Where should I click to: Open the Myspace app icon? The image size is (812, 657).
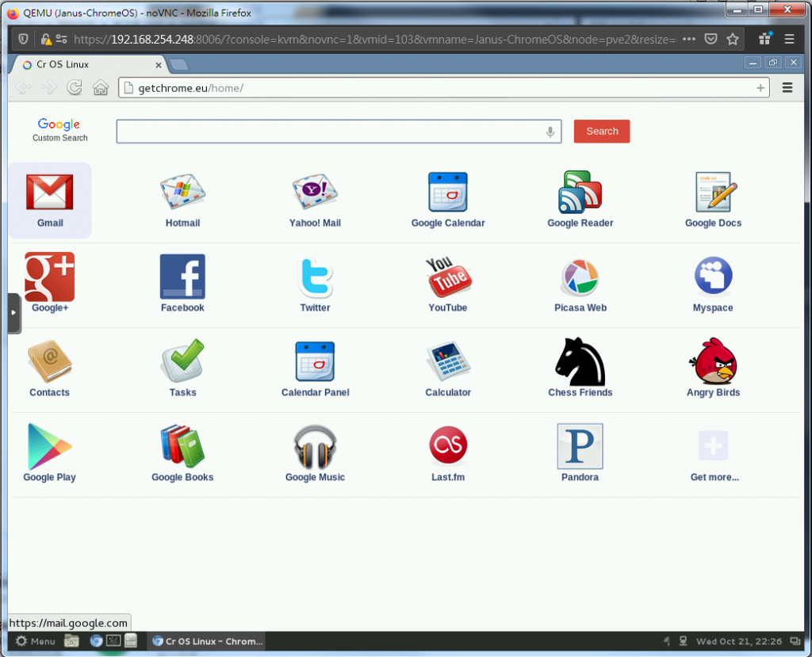click(713, 276)
